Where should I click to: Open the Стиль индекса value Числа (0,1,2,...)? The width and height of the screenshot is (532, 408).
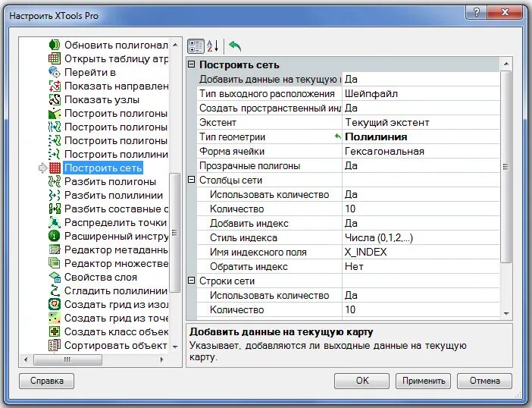(421, 238)
